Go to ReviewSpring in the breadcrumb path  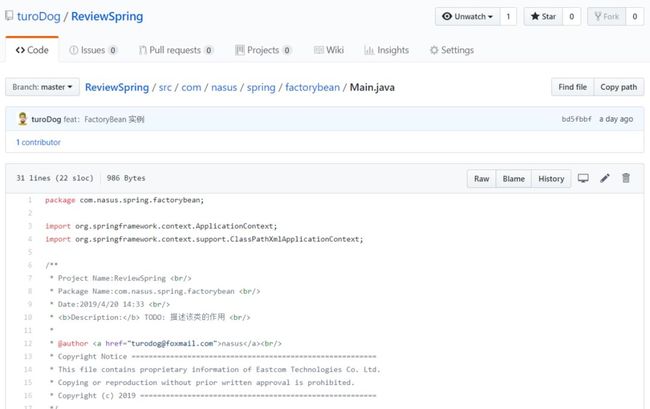point(117,87)
